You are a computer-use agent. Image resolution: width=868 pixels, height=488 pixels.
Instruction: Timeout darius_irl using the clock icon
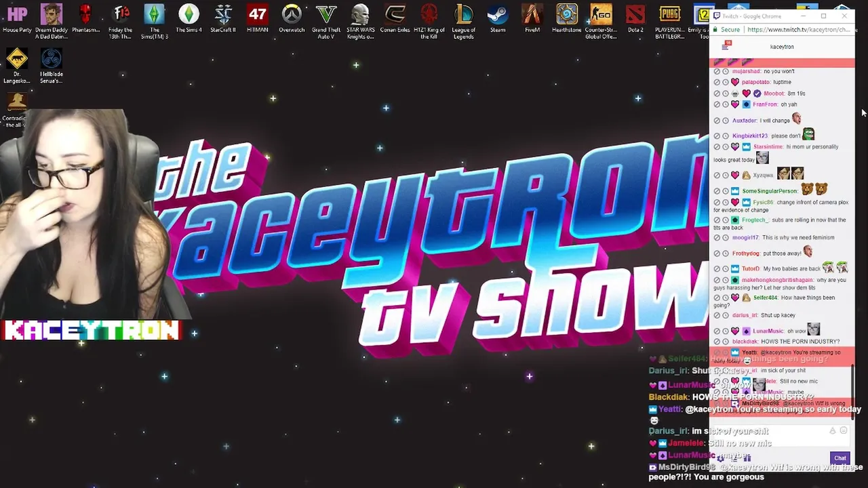point(726,315)
